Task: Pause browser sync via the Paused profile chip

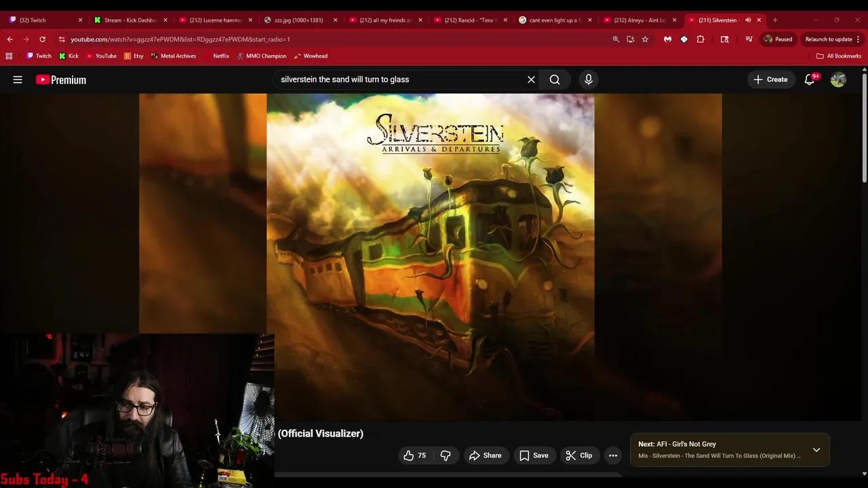Action: point(777,39)
